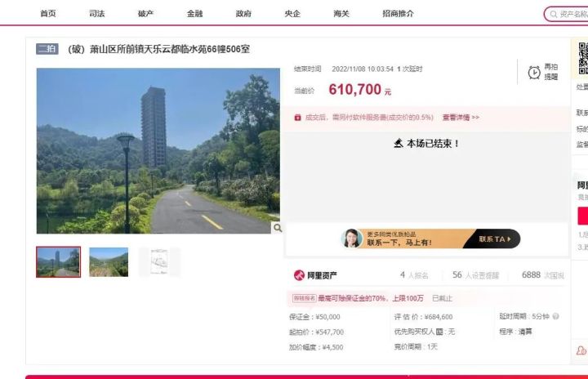Click the 阿里资产 logo icon
The width and height of the screenshot is (588, 379).
[299, 275]
